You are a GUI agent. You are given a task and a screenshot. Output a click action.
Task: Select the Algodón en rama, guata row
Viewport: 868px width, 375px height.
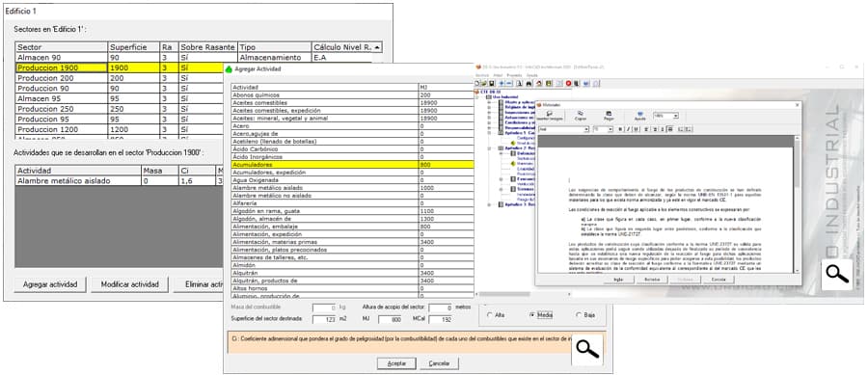pos(353,211)
